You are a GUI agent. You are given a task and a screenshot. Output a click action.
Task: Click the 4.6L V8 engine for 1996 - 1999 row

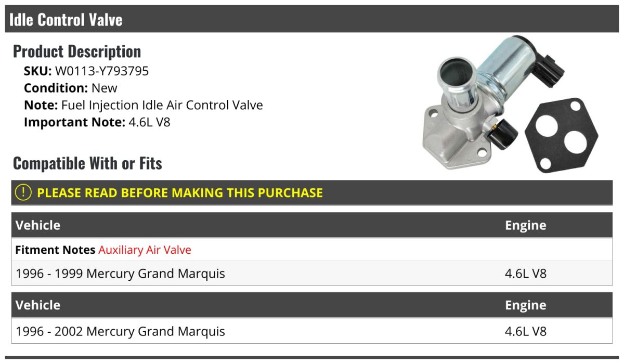coord(526,274)
